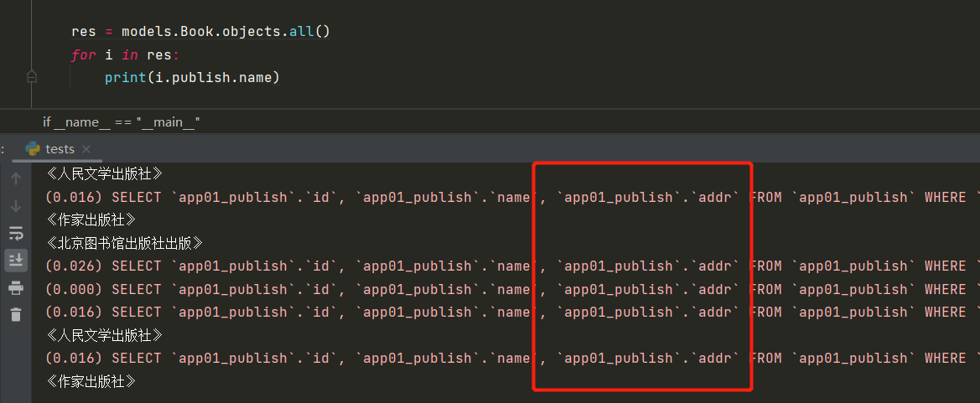The image size is (980, 403).
Task: Click the print console output icon
Action: tap(16, 288)
